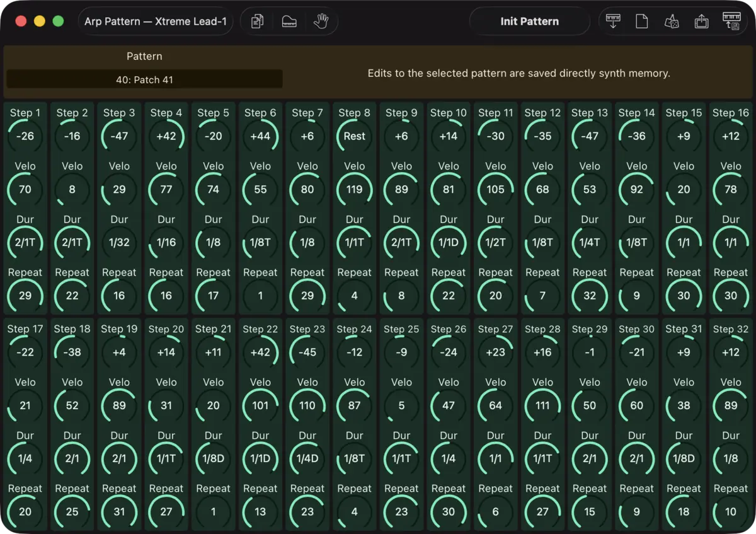This screenshot has width=756, height=534.
Task: Click the blank new document icon
Action: pyautogui.click(x=641, y=21)
